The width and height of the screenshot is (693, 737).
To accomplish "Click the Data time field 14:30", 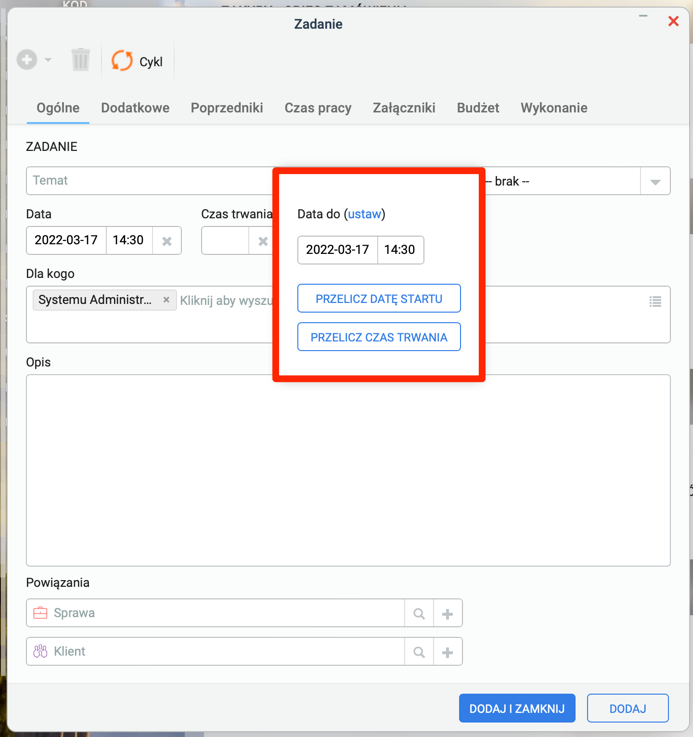I will pos(129,240).
